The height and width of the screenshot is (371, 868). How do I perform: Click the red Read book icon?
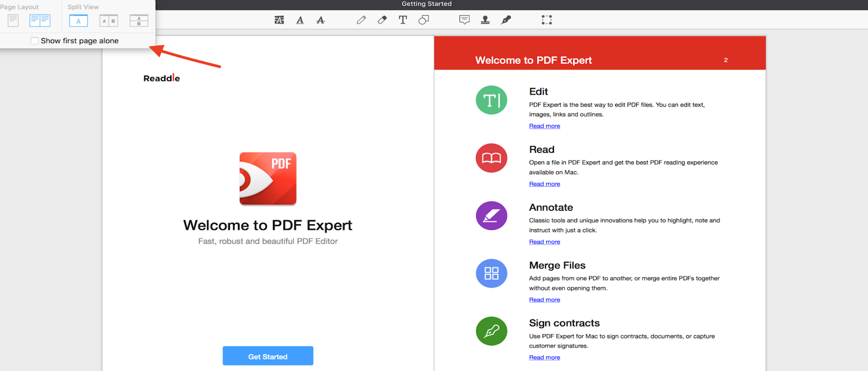pos(492,158)
